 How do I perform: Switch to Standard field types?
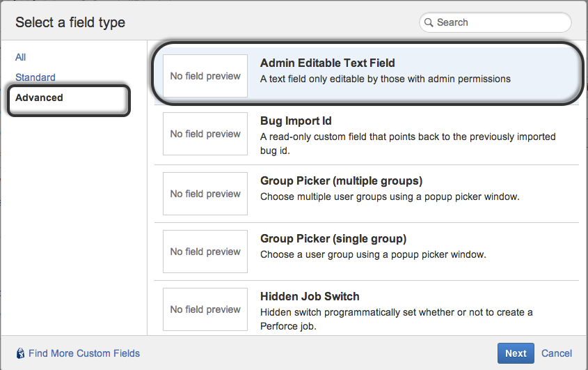(x=35, y=77)
